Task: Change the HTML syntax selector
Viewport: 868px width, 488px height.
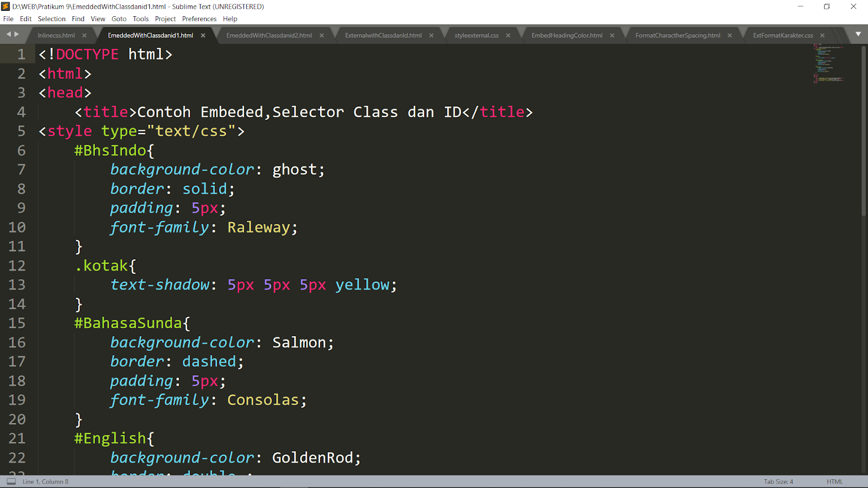Action: pyautogui.click(x=834, y=481)
